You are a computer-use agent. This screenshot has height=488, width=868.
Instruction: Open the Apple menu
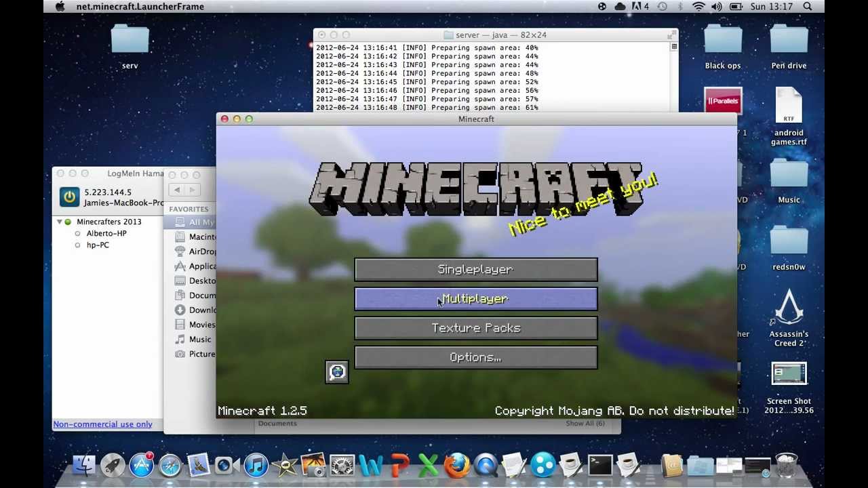pos(60,6)
